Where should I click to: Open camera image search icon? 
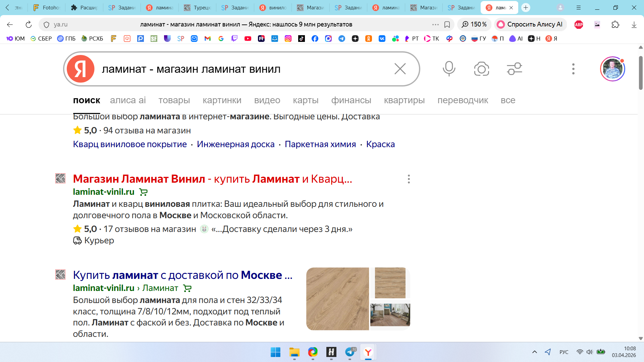coord(481,69)
